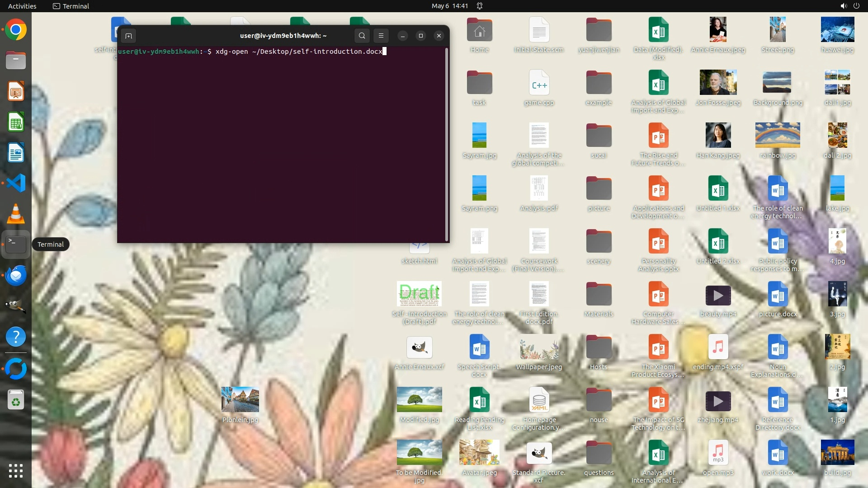This screenshot has width=868, height=488.
Task: Open GIMP from the dock
Action: [x=16, y=306]
